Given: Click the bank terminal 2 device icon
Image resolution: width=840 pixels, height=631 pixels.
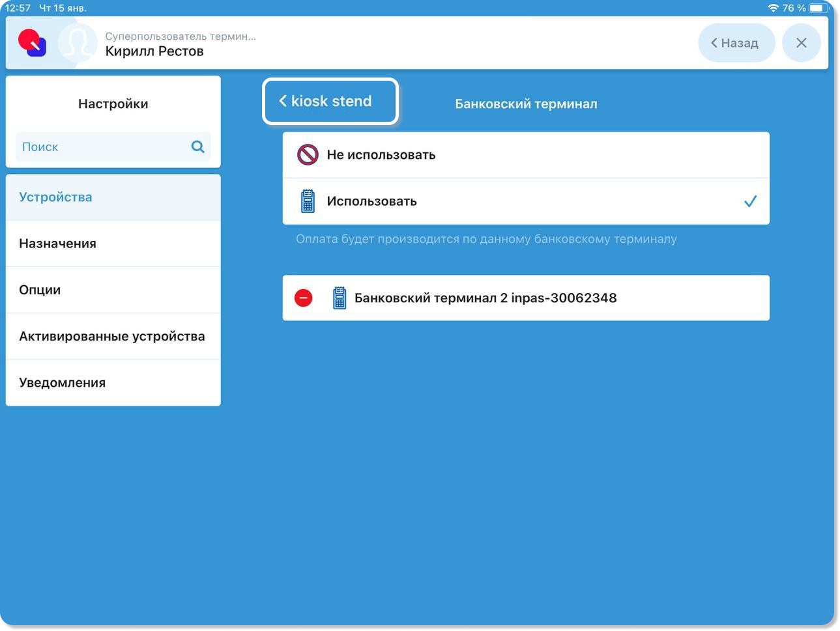Looking at the screenshot, I should 339,298.
